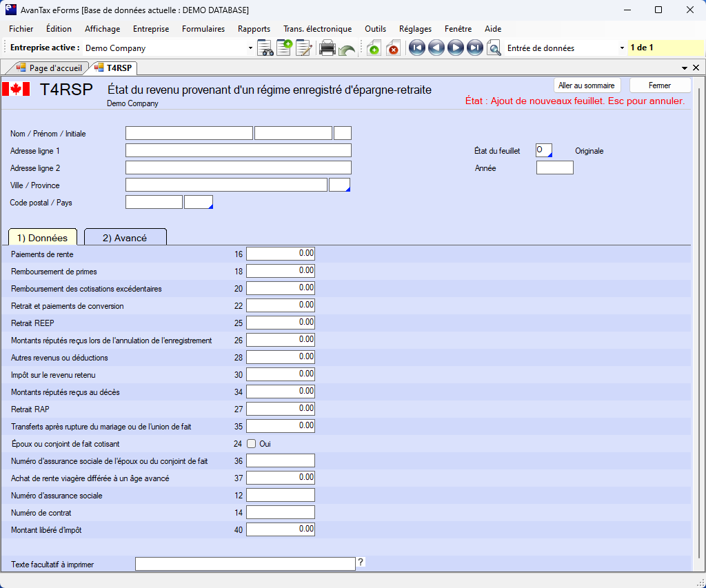Switch to the '2) Avancé' tab
Viewport: 706px width, 588px height.
pos(125,238)
